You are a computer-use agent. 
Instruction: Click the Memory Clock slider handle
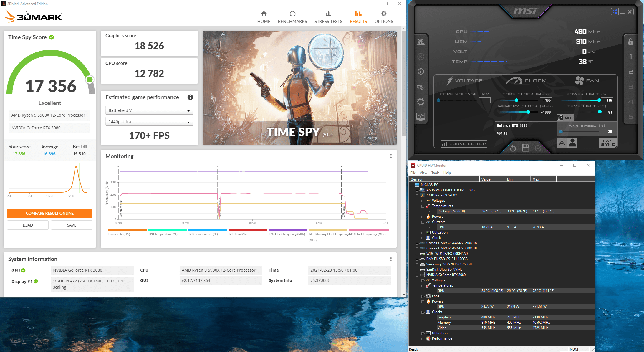point(528,112)
